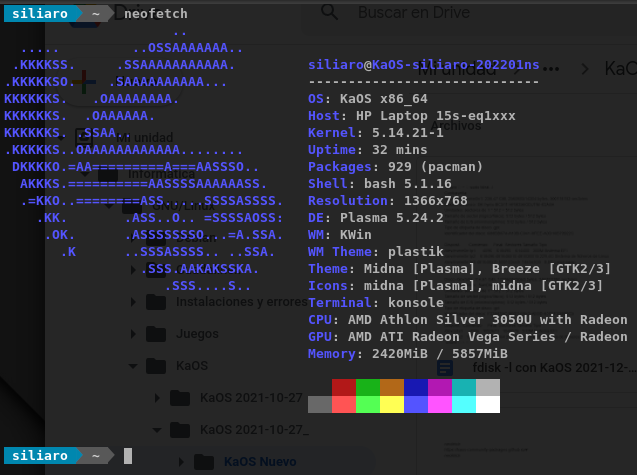Open the KaO breadcrumb folder link

coord(621,69)
